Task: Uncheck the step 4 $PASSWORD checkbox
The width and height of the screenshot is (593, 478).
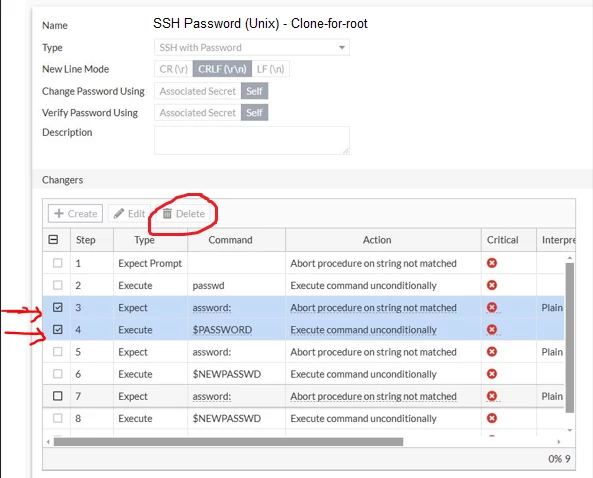Action: pyautogui.click(x=57, y=329)
